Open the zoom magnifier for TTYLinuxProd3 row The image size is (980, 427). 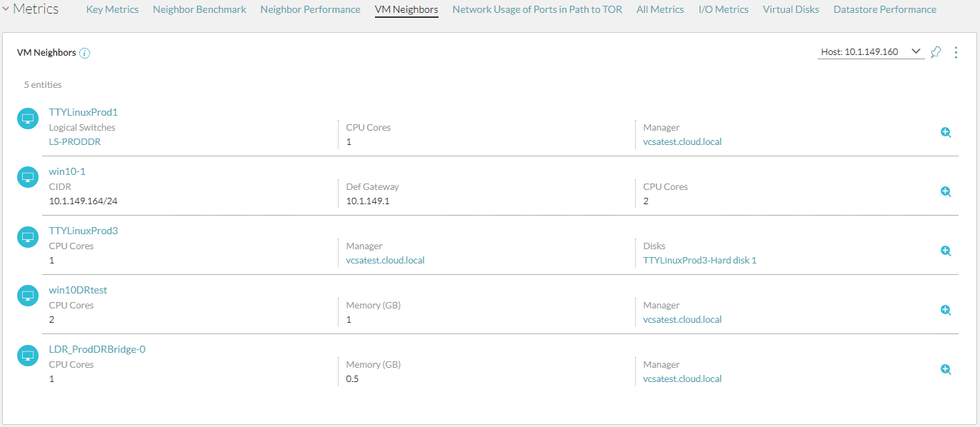945,251
